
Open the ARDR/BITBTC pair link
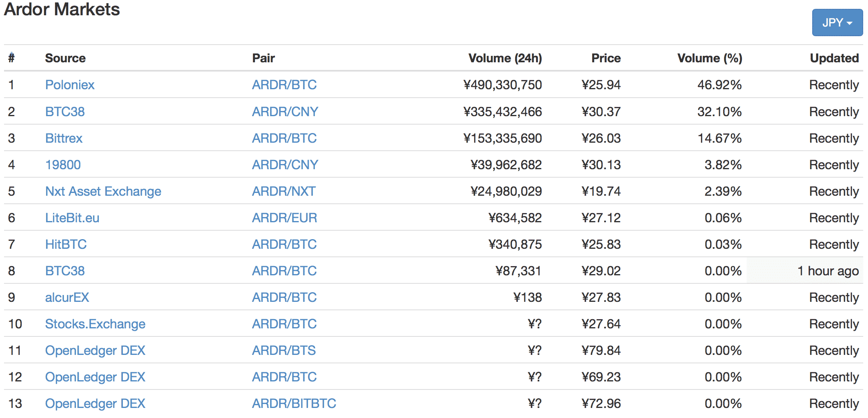[293, 404]
